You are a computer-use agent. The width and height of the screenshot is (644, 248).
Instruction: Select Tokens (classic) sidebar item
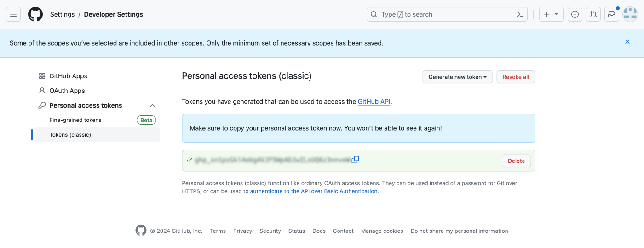(70, 135)
